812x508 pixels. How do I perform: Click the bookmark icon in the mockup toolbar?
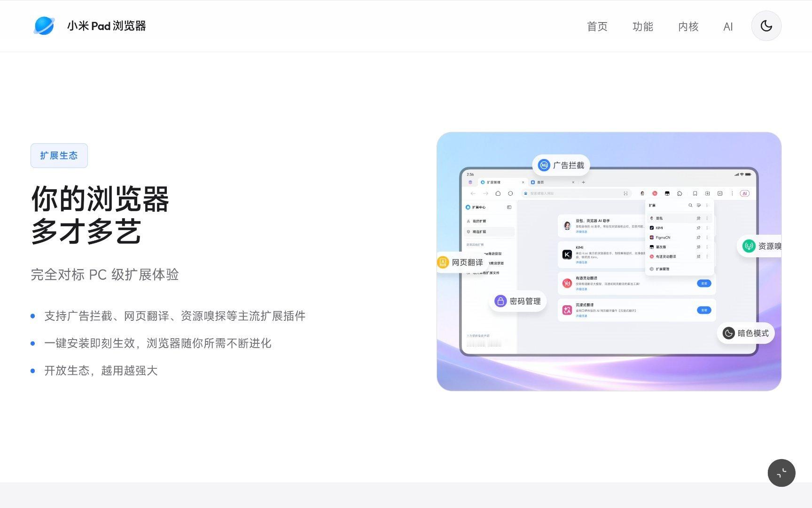[695, 193]
